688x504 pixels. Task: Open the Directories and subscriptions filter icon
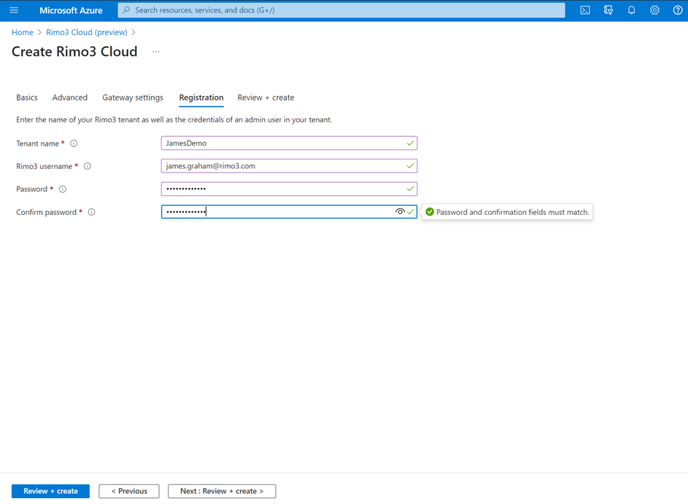[608, 10]
